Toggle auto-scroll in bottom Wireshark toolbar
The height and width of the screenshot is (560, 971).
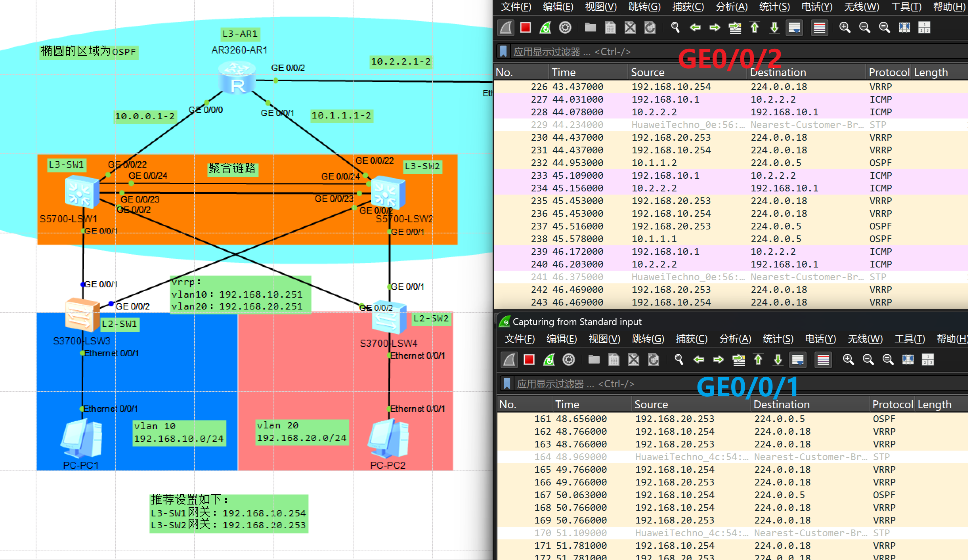[798, 359]
